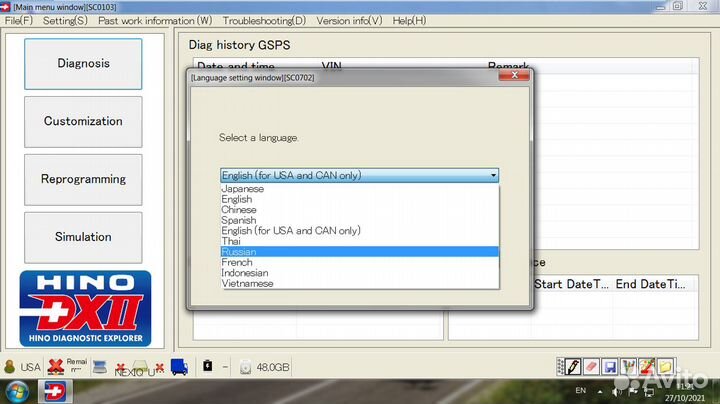Click the blue truck icon in status bar
The image size is (720, 404).
click(179, 367)
